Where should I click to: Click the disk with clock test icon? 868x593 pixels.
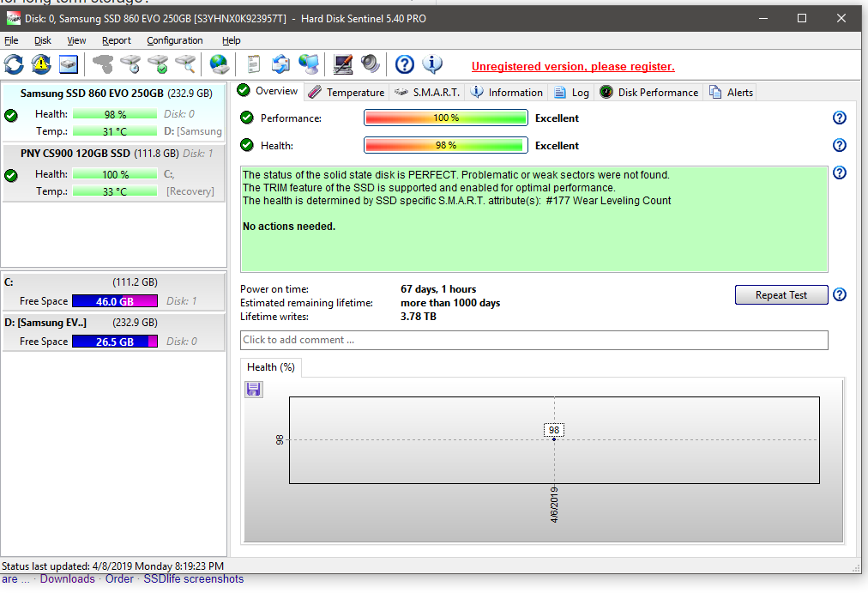(130, 64)
